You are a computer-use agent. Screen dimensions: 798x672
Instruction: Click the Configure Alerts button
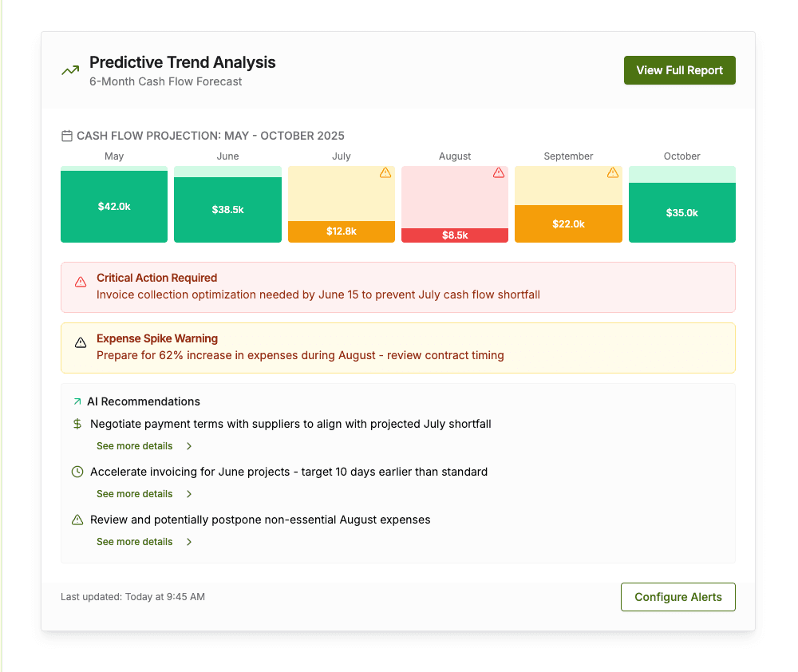678,596
